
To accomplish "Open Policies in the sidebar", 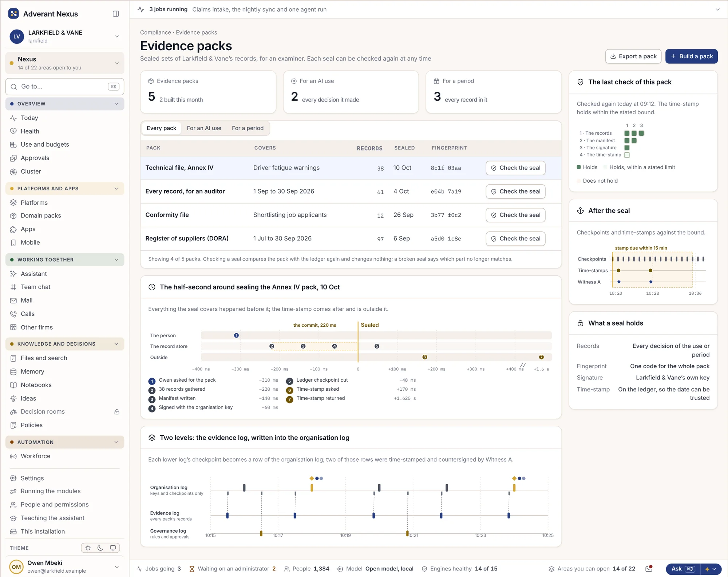I will (x=65, y=425).
